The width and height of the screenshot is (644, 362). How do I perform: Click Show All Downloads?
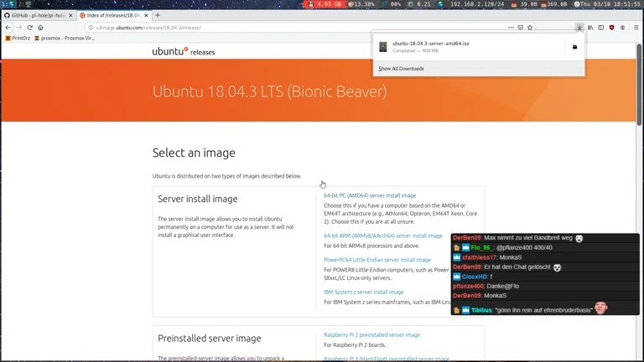401,69
